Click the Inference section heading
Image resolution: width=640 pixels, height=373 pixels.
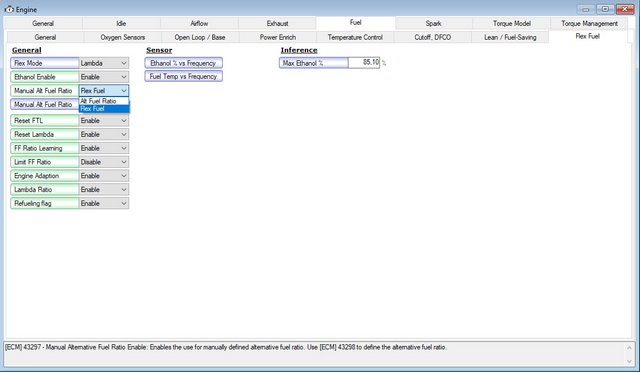pyautogui.click(x=299, y=50)
